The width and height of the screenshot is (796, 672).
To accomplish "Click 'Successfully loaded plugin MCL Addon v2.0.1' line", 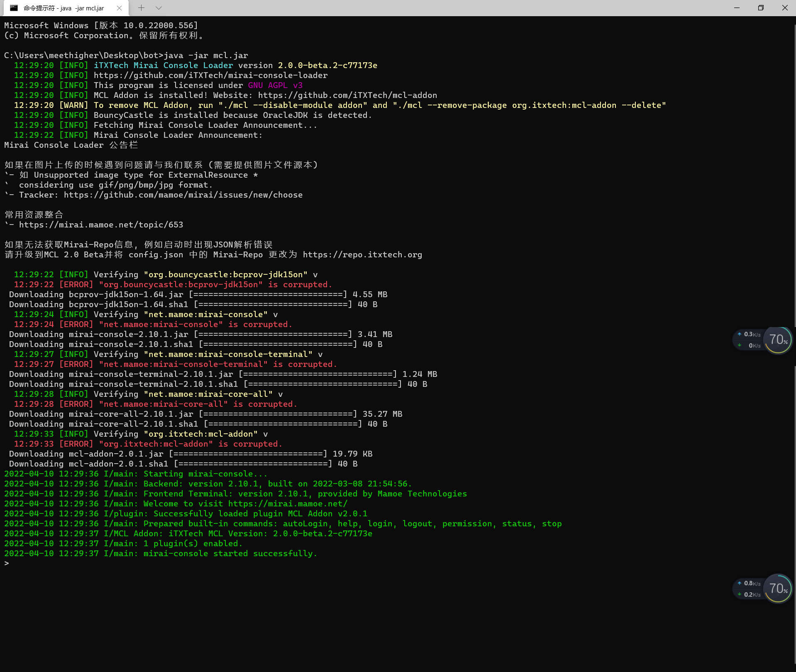I will click(186, 513).
